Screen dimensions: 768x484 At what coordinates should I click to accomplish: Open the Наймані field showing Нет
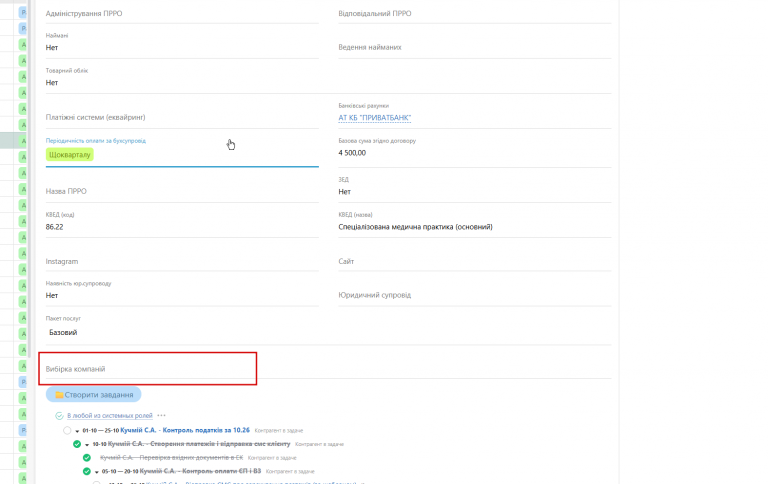point(182,44)
